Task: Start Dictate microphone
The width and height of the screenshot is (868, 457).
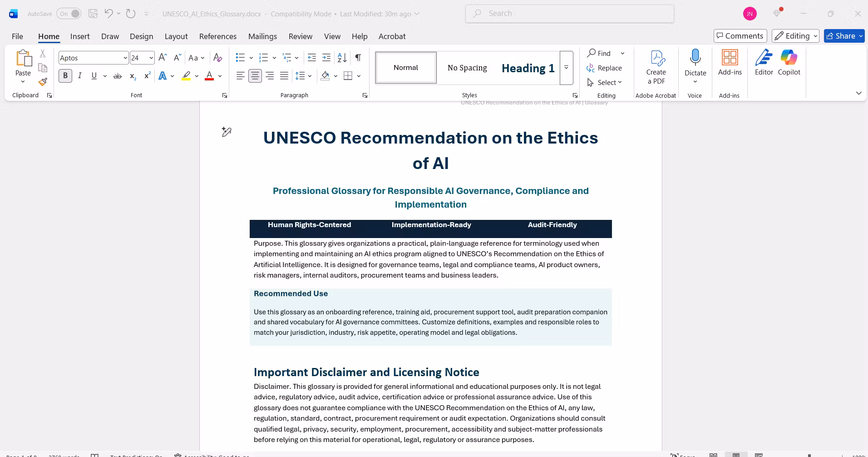Action: tap(695, 58)
